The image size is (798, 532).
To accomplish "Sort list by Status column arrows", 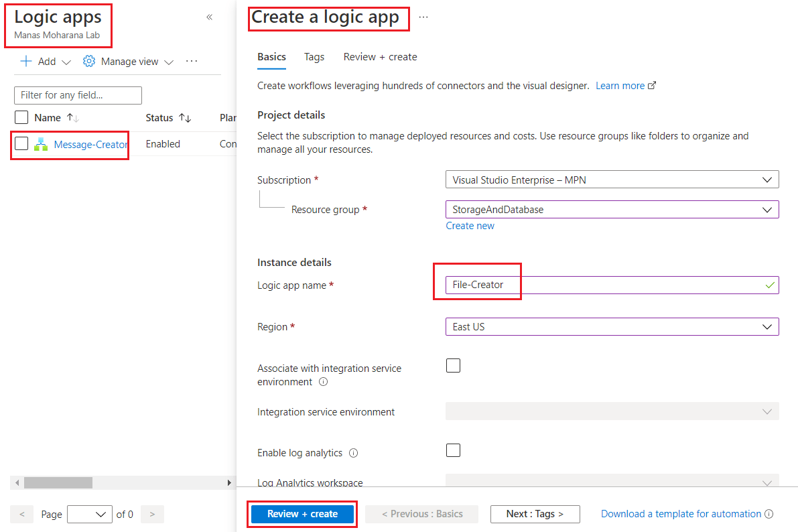I will tap(185, 118).
